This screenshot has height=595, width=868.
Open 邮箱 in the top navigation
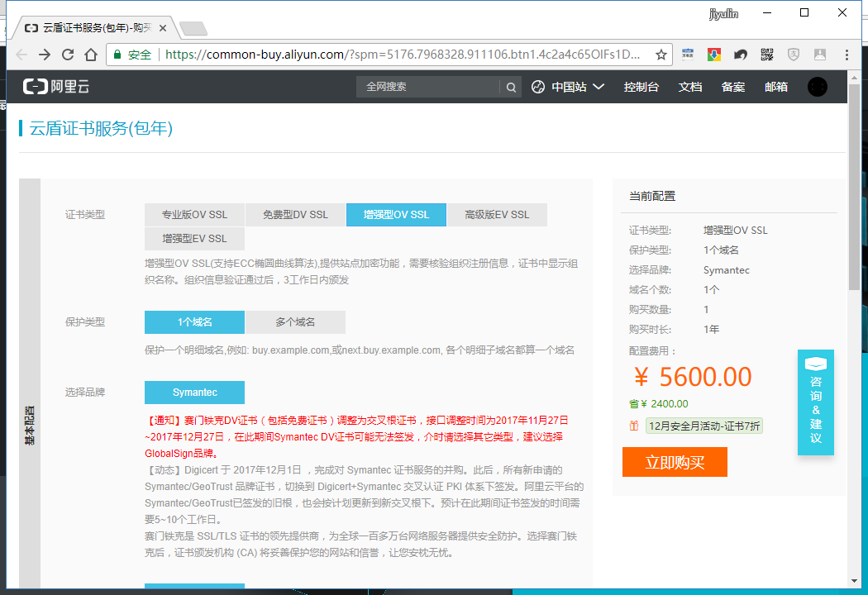coord(776,87)
